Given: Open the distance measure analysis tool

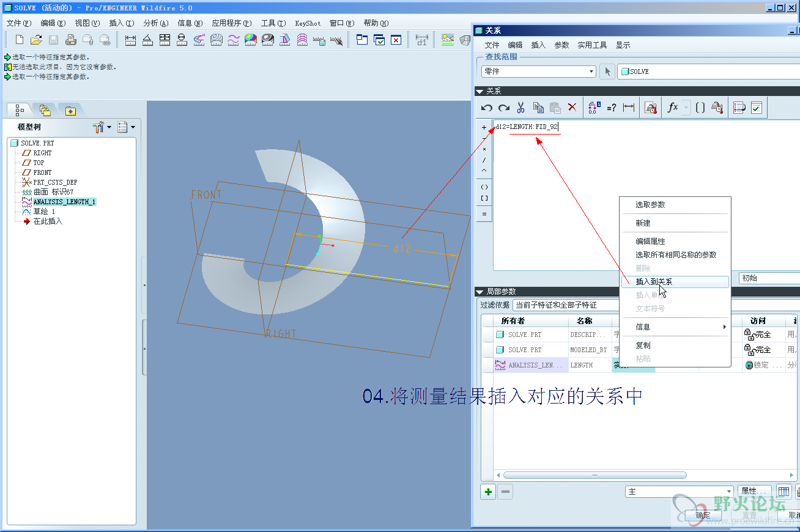Looking at the screenshot, I should 130,40.
